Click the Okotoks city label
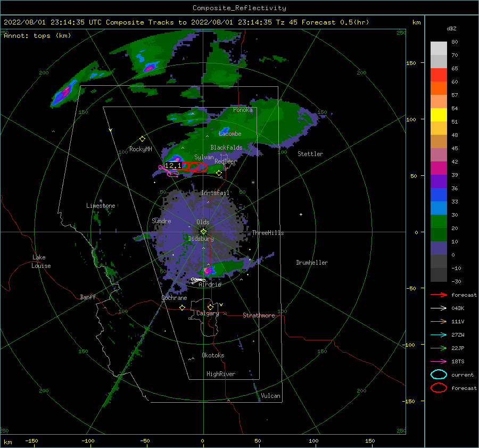Image resolution: width=479 pixels, height=448 pixels. (213, 355)
